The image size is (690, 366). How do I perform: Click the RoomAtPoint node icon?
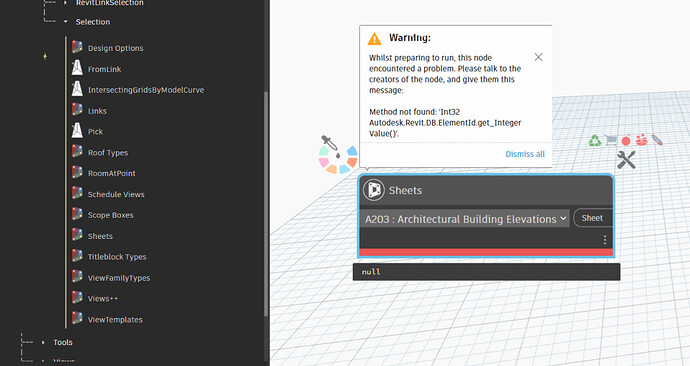(77, 172)
